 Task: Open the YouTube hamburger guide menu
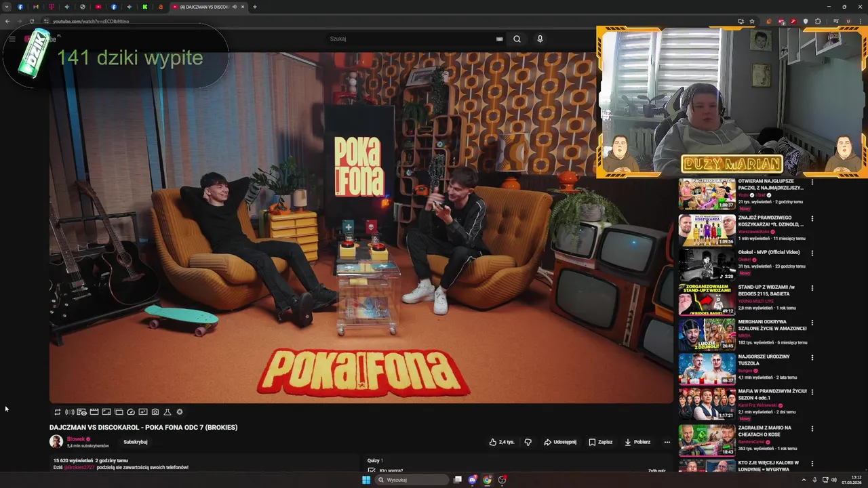point(12,39)
